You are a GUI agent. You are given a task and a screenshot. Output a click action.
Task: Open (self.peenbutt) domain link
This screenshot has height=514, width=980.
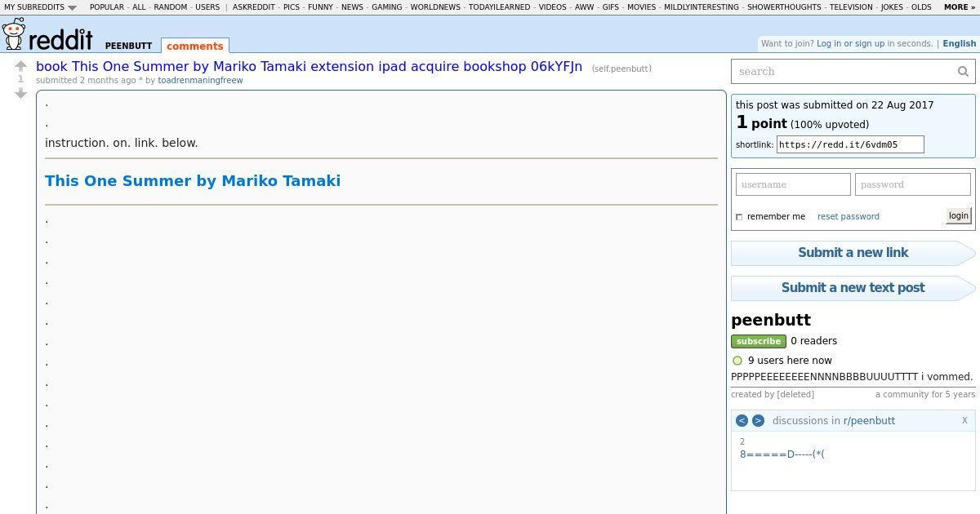[621, 69]
